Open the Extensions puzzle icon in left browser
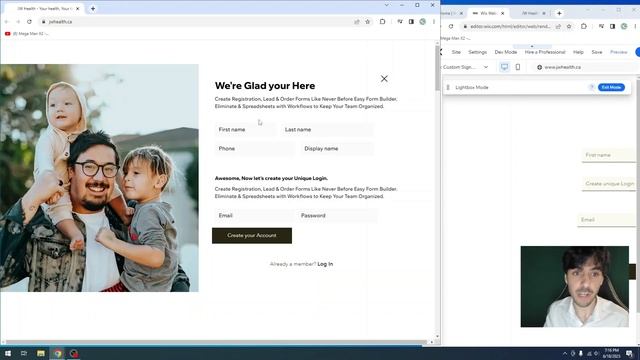The image size is (640, 360). (x=382, y=22)
